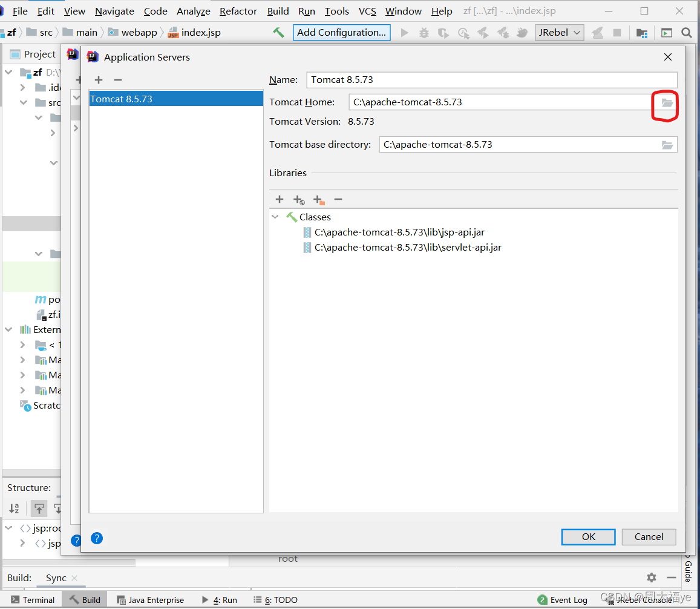Screen dimensions: 700x609
Task: Open the Build menu
Action: pyautogui.click(x=278, y=11)
